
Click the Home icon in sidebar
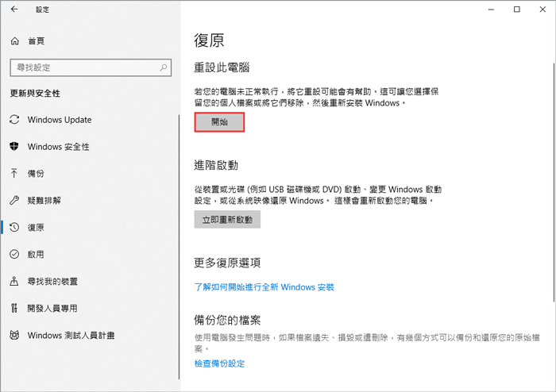pyautogui.click(x=14, y=40)
